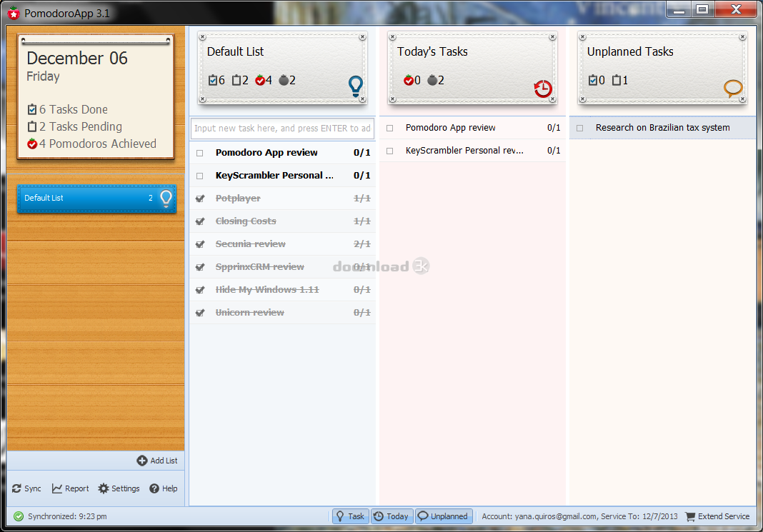Click the Unplanned Tasks header card title
Viewport: 763px width, 532px height.
(630, 51)
